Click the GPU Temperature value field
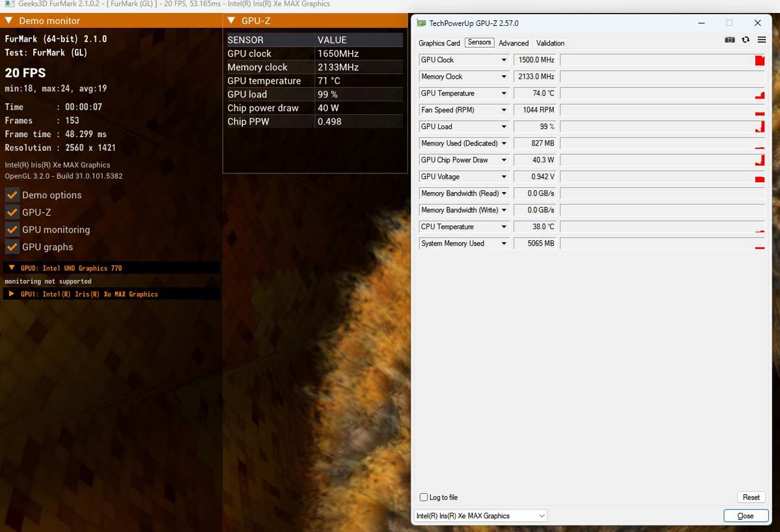The height and width of the screenshot is (532, 780). pos(535,94)
